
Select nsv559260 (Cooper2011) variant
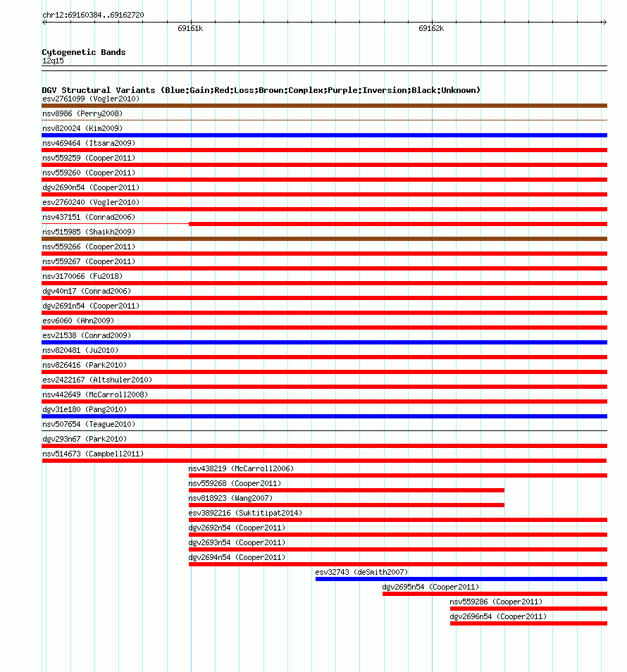point(89,173)
